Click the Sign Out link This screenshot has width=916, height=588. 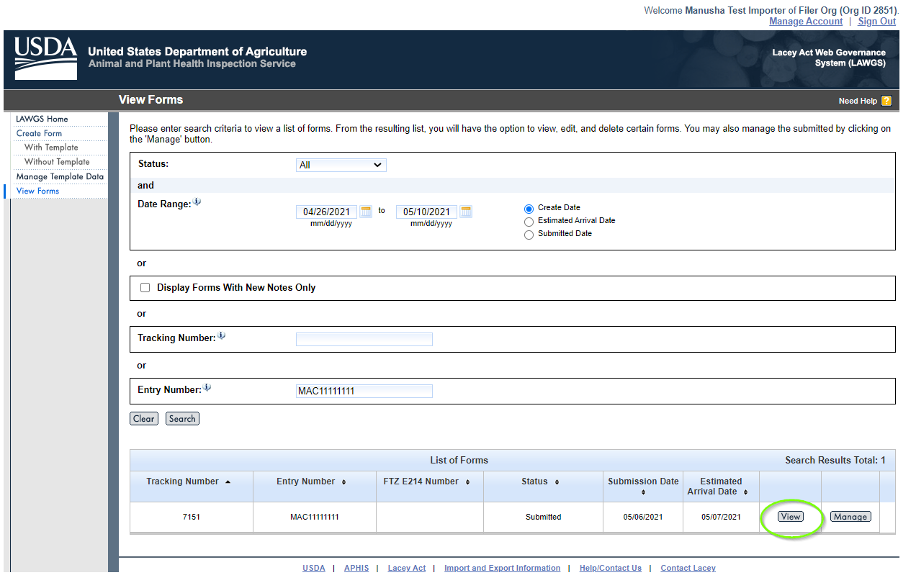(876, 22)
